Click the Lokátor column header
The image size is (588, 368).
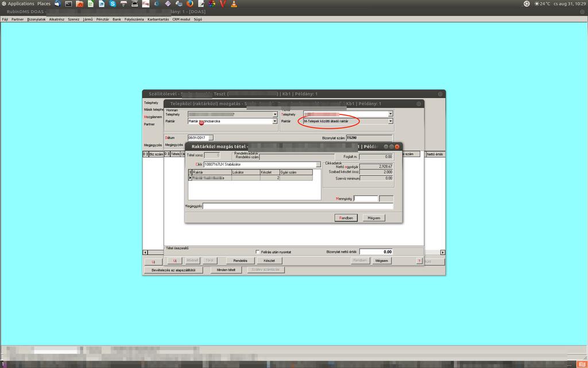coord(246,172)
